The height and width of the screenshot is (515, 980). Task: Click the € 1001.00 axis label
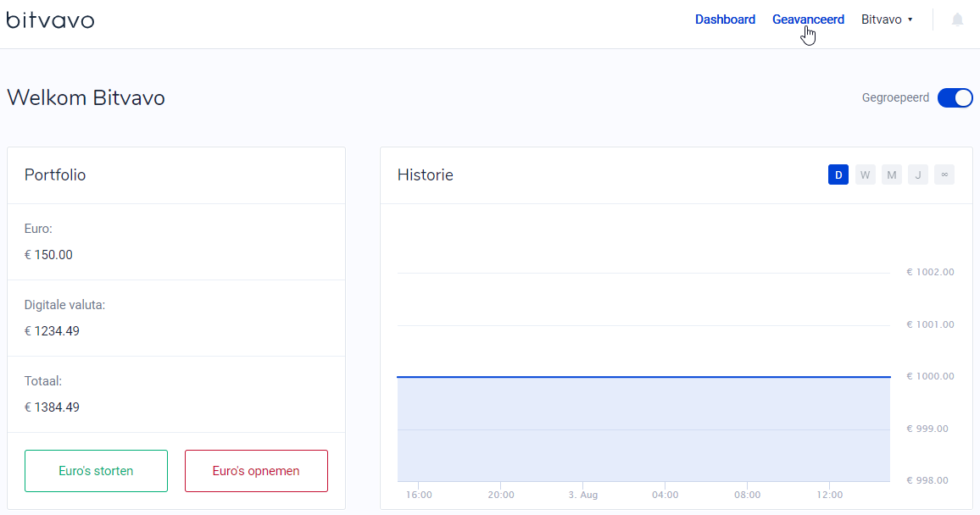(x=931, y=324)
